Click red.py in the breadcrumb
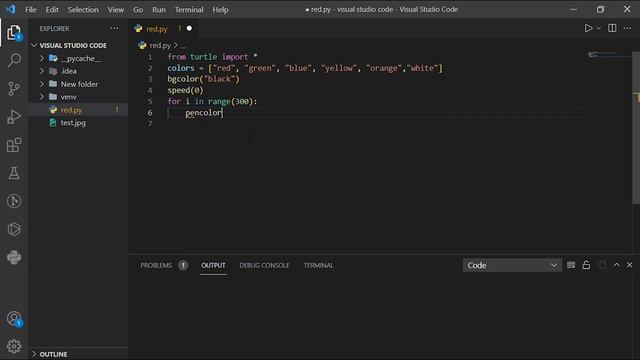Viewport: 640px width, 360px height. 160,45
